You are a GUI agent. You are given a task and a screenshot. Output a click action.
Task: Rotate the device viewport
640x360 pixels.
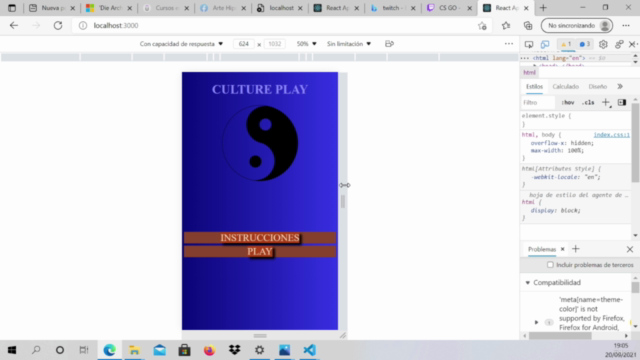[389, 44]
